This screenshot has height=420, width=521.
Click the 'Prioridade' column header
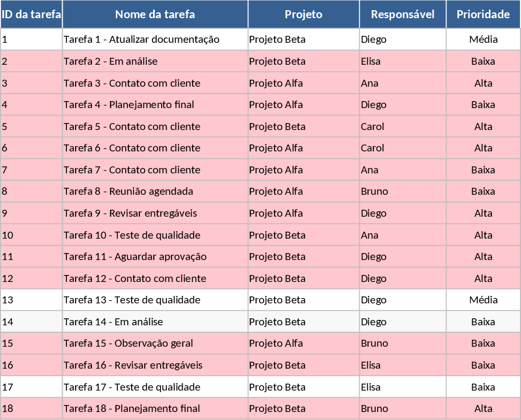click(483, 14)
